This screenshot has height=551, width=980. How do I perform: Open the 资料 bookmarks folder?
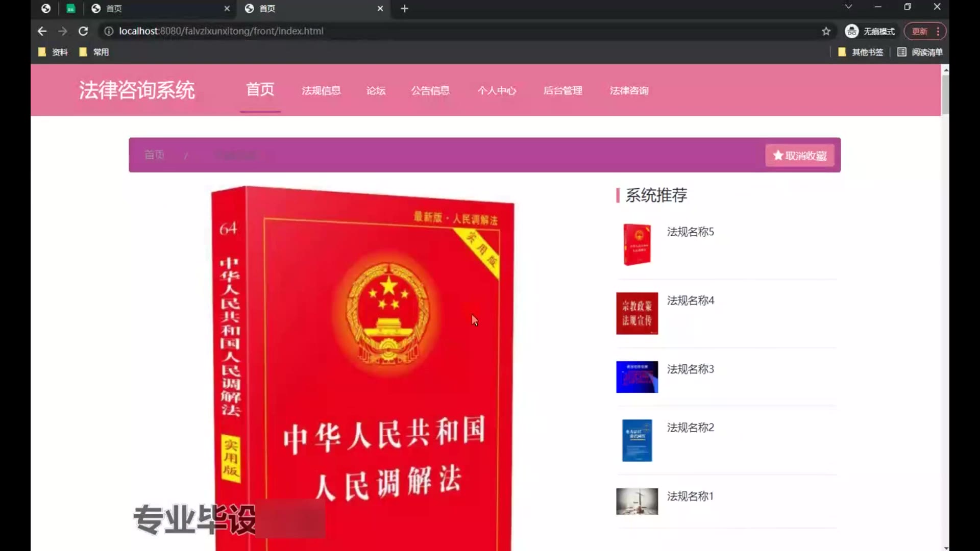53,52
